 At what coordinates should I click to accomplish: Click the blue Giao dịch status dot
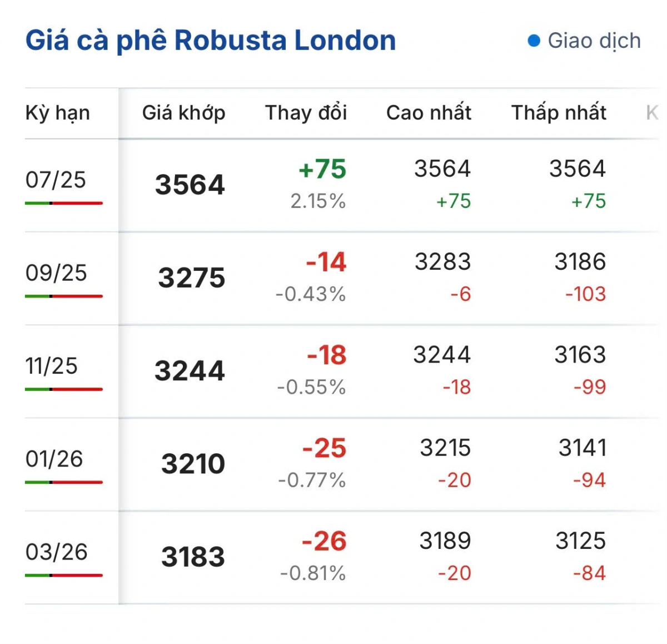pos(534,41)
